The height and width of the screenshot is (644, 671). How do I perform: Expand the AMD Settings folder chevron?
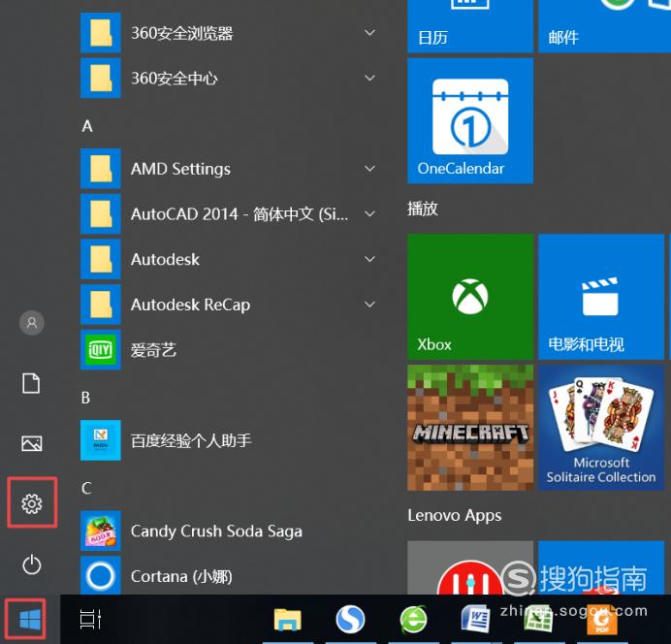[369, 169]
